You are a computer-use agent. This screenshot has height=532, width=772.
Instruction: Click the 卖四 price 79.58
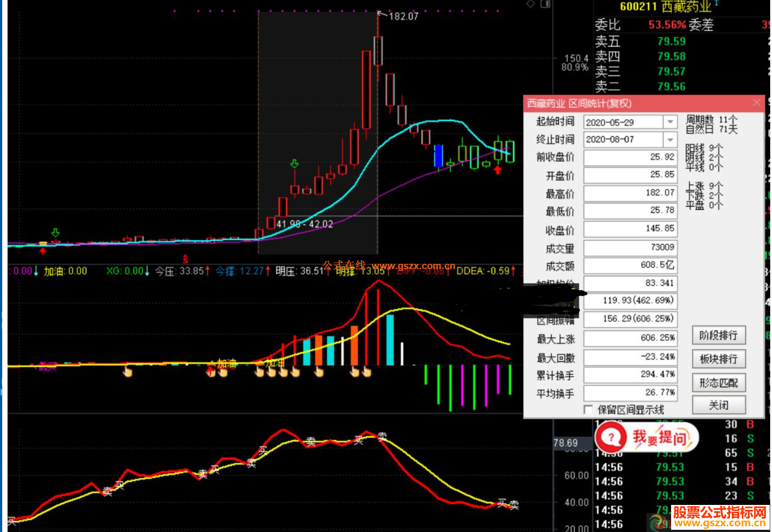(671, 56)
